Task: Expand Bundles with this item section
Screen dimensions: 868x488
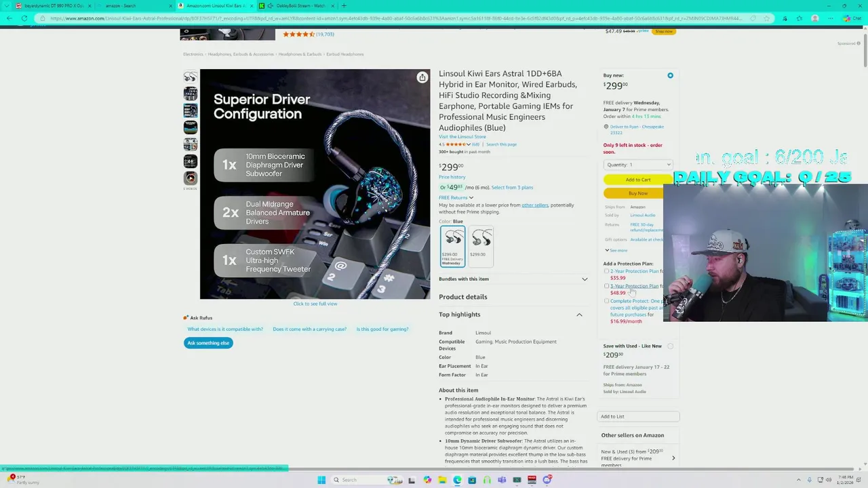Action: coord(513,279)
